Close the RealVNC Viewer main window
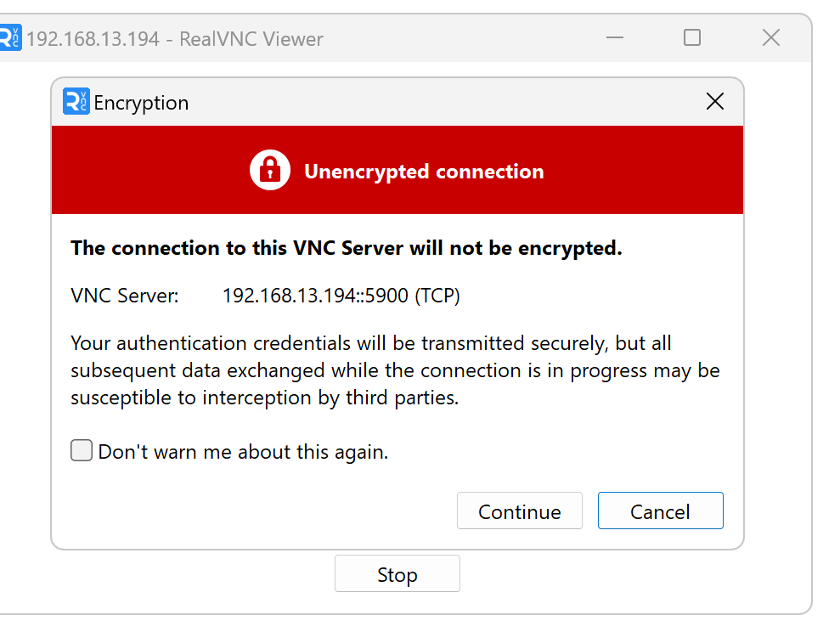The image size is (840, 632). point(770,38)
